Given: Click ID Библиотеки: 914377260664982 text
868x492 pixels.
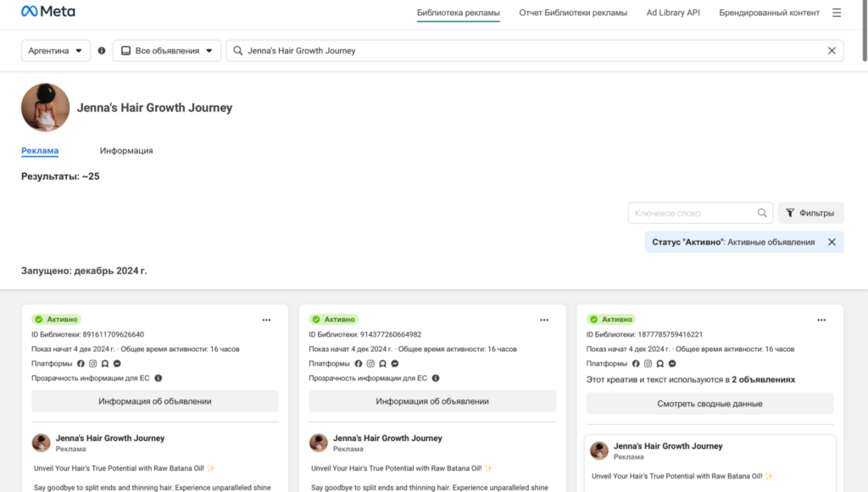Looking at the screenshot, I should (364, 335).
